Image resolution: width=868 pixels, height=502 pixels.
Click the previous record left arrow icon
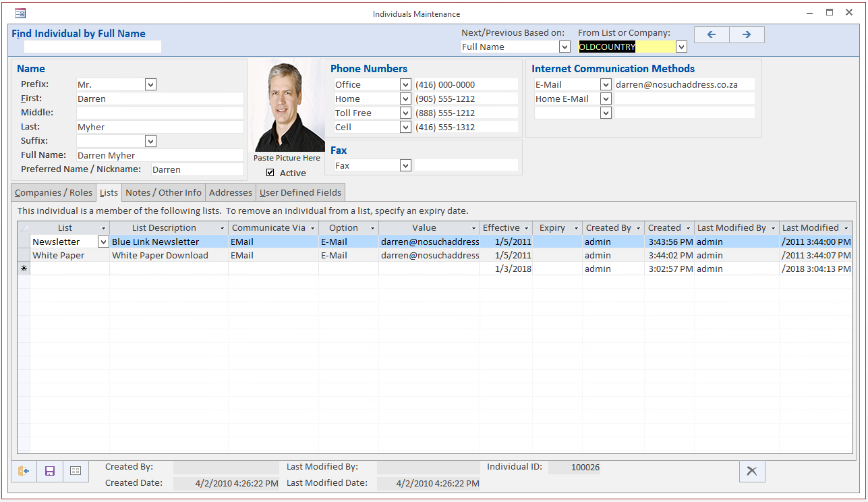coord(712,34)
